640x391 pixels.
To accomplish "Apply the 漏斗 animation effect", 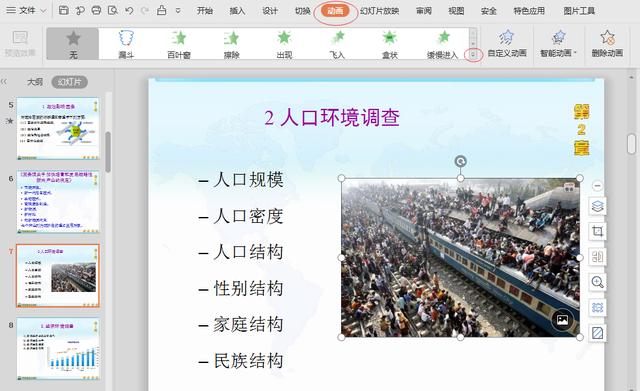I will click(x=126, y=44).
